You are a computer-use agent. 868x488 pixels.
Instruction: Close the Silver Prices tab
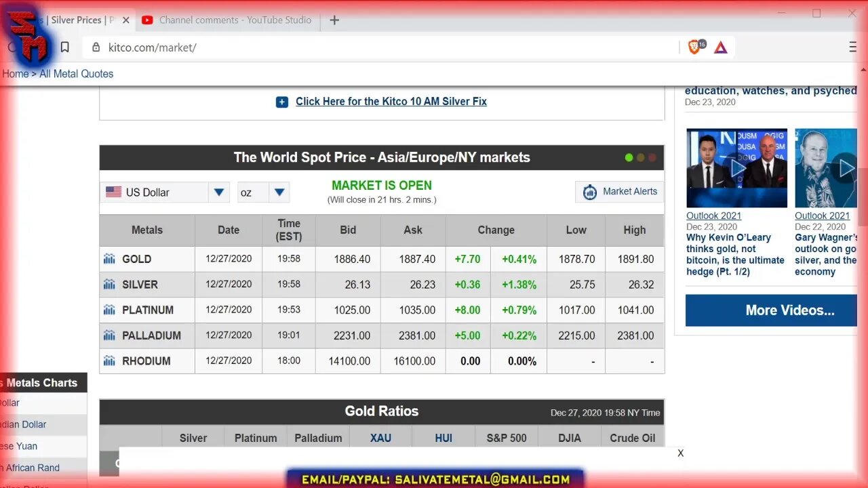click(x=125, y=20)
